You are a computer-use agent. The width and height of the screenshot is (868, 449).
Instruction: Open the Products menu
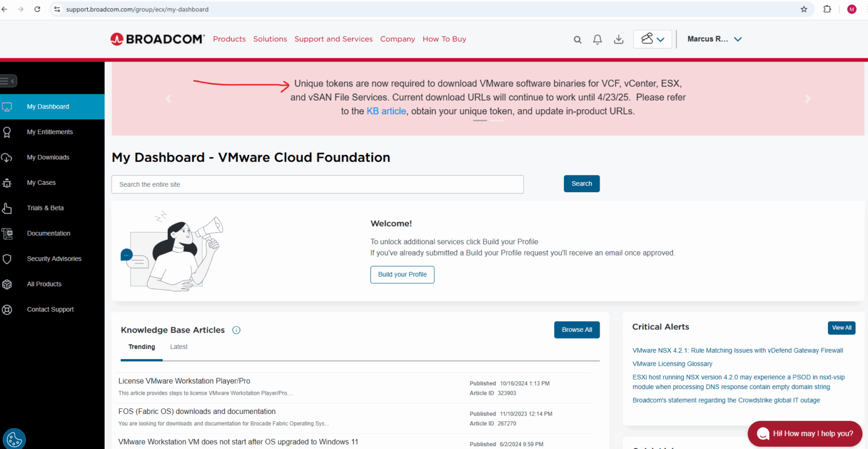point(229,39)
